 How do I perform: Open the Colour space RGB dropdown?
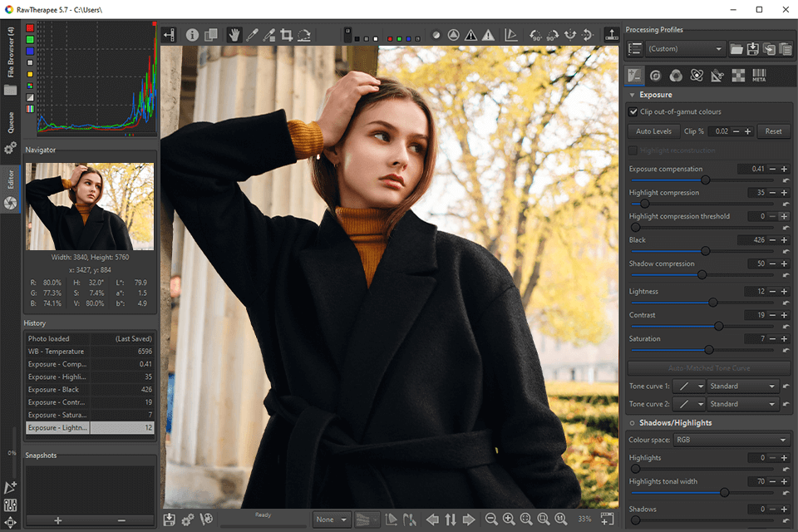pyautogui.click(x=731, y=440)
